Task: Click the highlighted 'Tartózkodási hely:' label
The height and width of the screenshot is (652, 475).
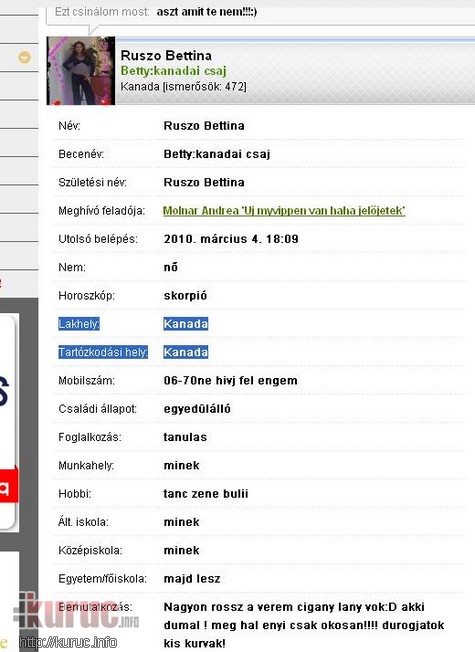Action: 103,352
